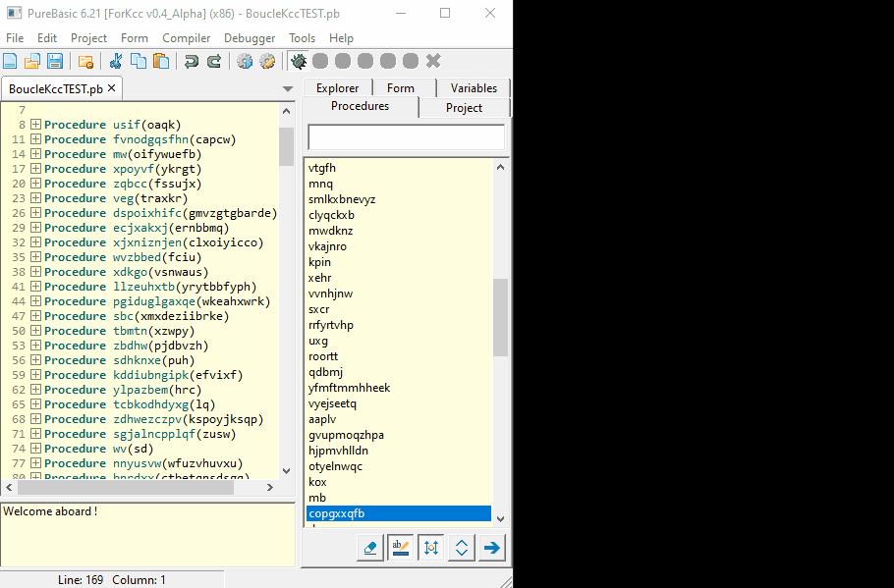Click the eraser icon below procedure list
The height and width of the screenshot is (588, 894).
370,548
